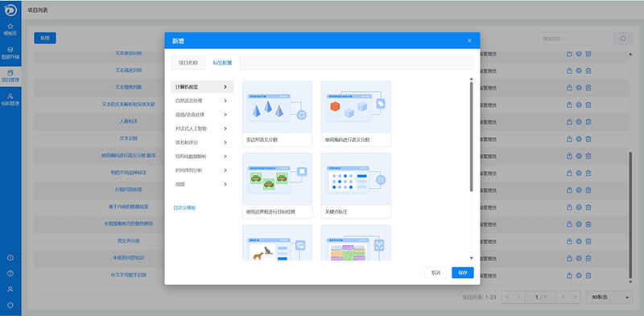This screenshot has height=316, width=644.
Task: Open the 50条/页 page size dropdown
Action: click(x=609, y=297)
